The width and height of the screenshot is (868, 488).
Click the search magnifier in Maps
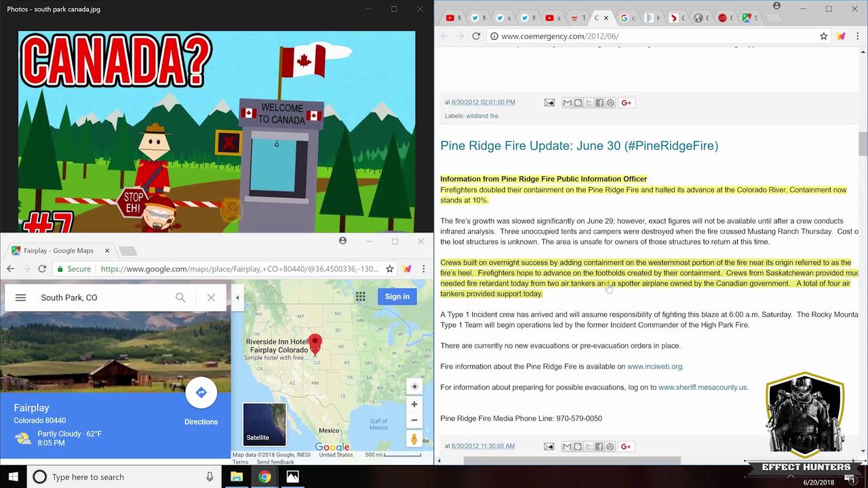pyautogui.click(x=180, y=298)
